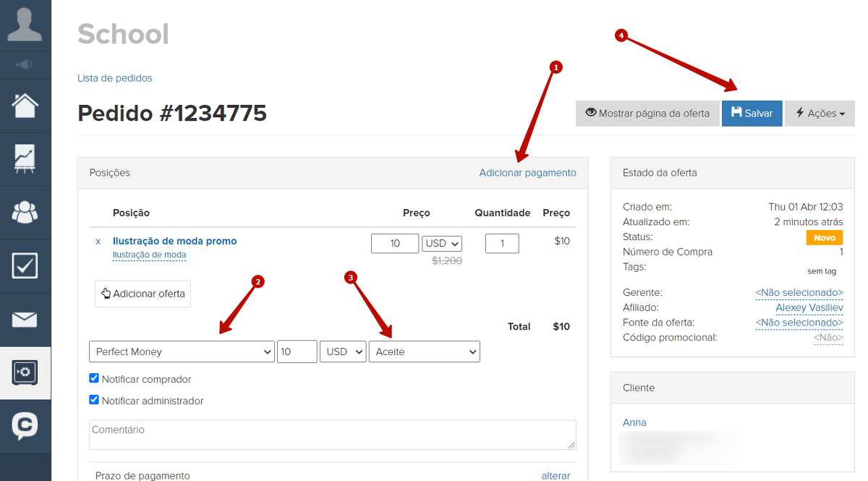Image resolution: width=868 pixels, height=481 pixels.
Task: Go back to Lista de pedidos
Action: click(x=115, y=78)
